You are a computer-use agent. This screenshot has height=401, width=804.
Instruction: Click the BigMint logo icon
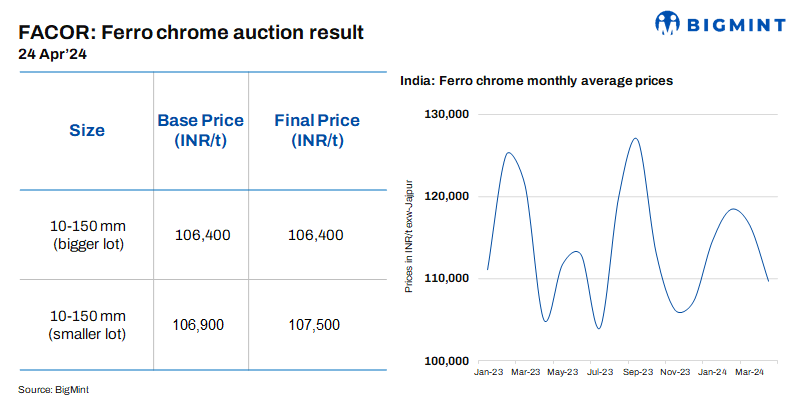(671, 22)
